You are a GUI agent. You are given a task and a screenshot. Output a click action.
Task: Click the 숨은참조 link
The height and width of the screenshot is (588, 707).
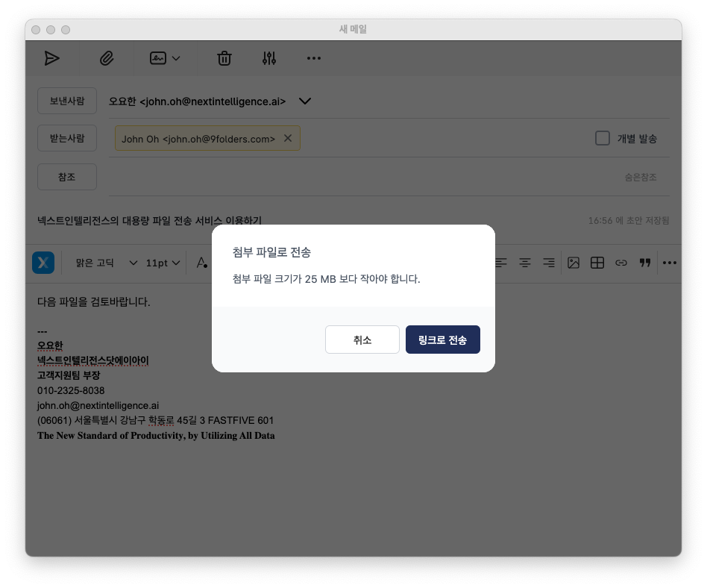641,178
